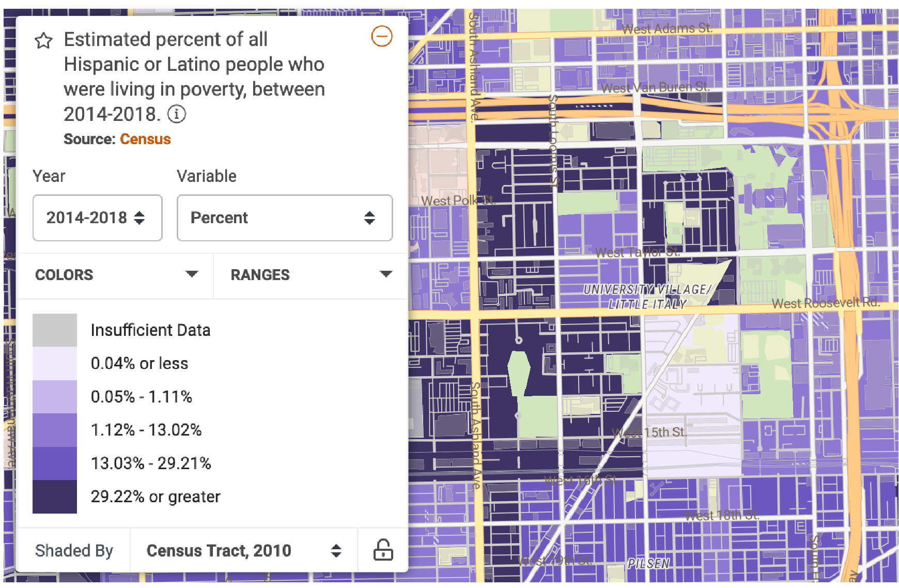Image resolution: width=899 pixels, height=588 pixels.
Task: Open the Year 2014-2018 dropdown
Action: (x=98, y=218)
